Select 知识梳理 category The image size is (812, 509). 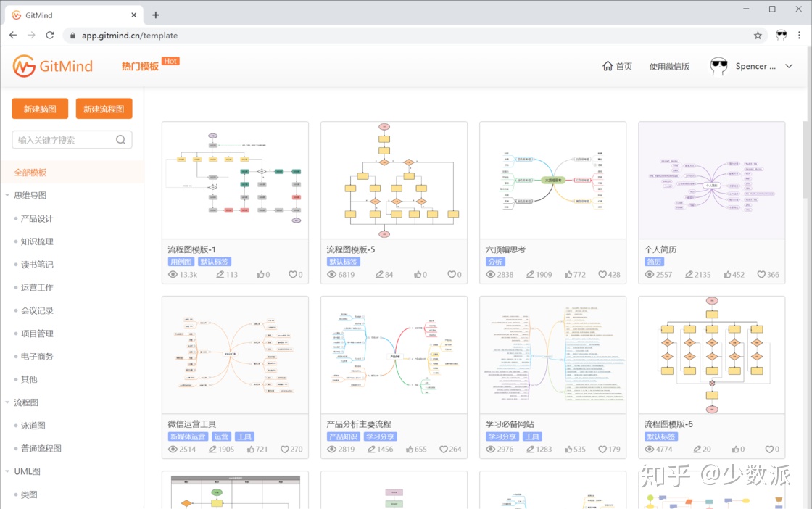click(x=37, y=241)
